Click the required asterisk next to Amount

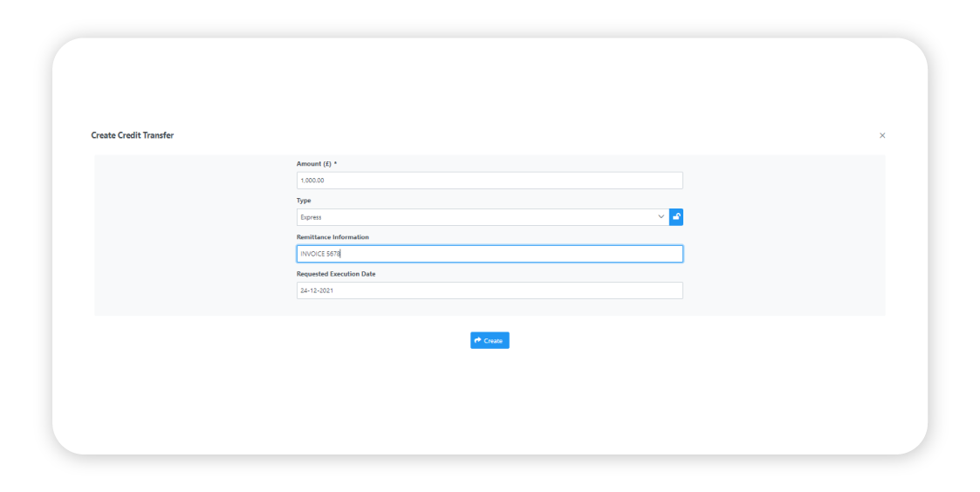pyautogui.click(x=335, y=164)
